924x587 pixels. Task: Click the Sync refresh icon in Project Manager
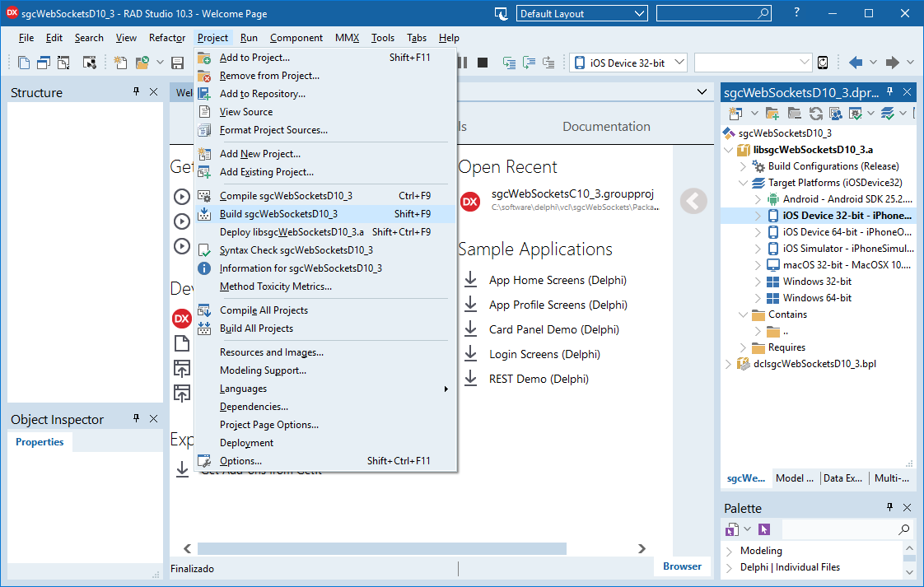pyautogui.click(x=815, y=113)
